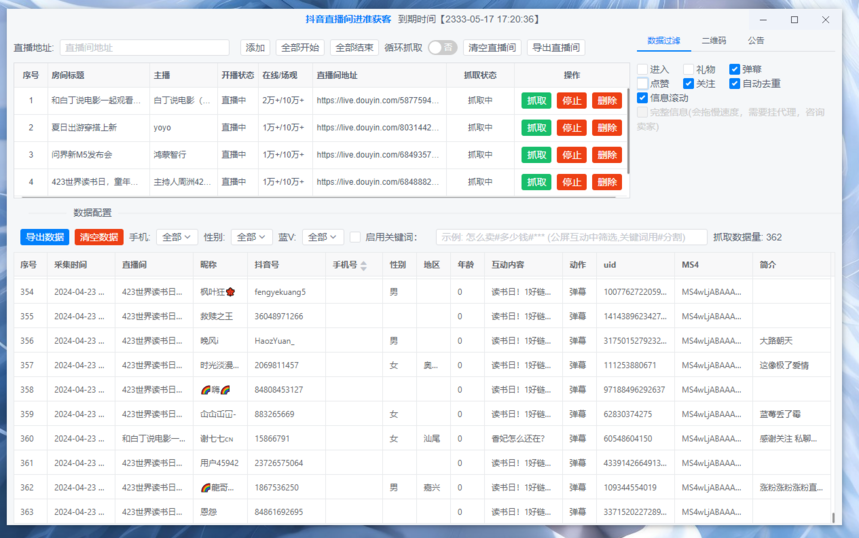Click the red 清空数据 button
The image size is (859, 538).
(x=99, y=237)
